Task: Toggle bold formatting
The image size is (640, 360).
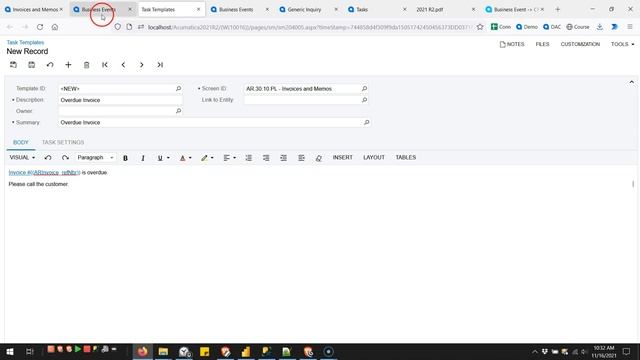Action: click(x=125, y=158)
